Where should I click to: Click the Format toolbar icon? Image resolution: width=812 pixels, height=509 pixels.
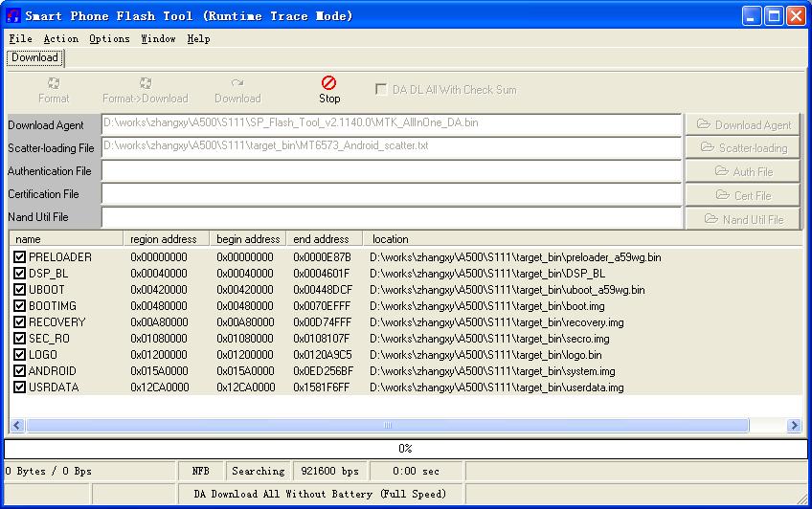click(x=54, y=83)
